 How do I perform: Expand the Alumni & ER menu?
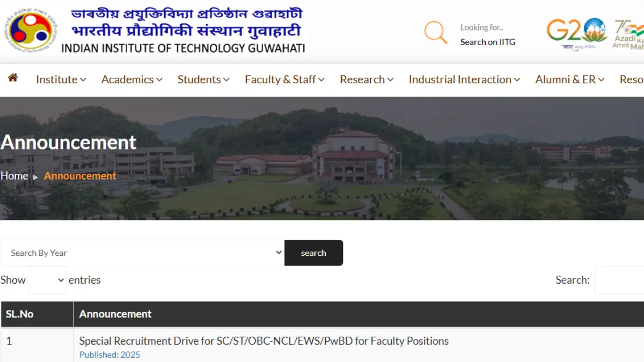(x=570, y=79)
